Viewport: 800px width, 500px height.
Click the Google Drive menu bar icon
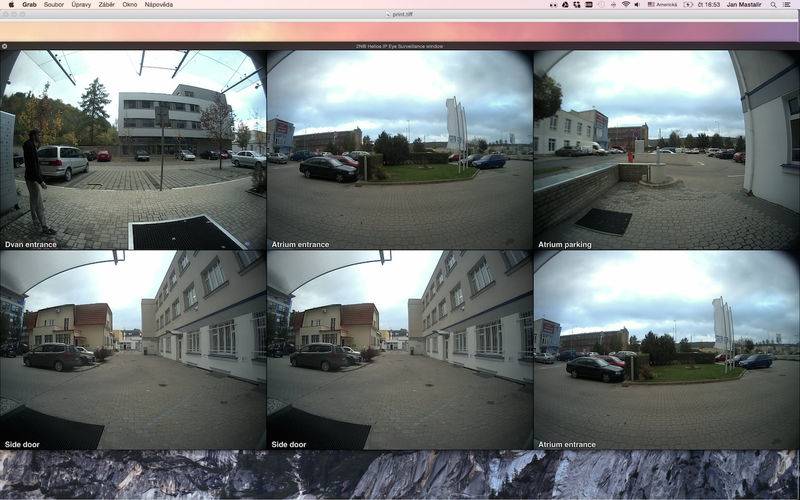pyautogui.click(x=565, y=4)
